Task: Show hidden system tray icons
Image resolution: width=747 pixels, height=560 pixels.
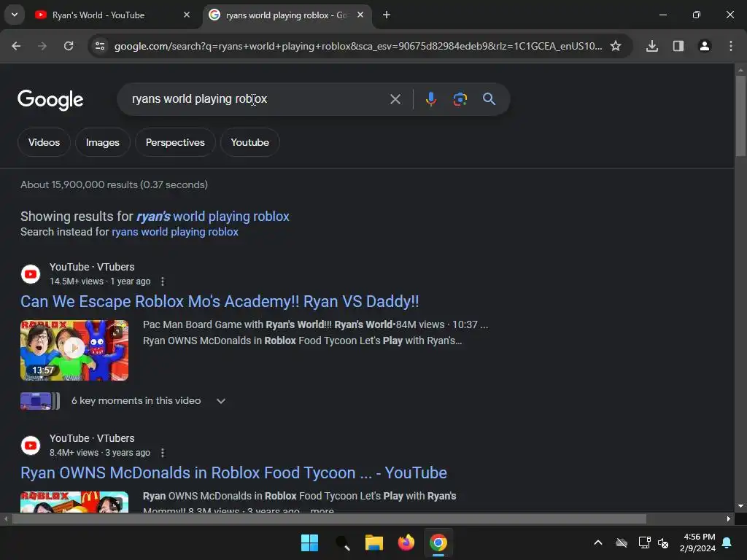Action: [x=598, y=542]
